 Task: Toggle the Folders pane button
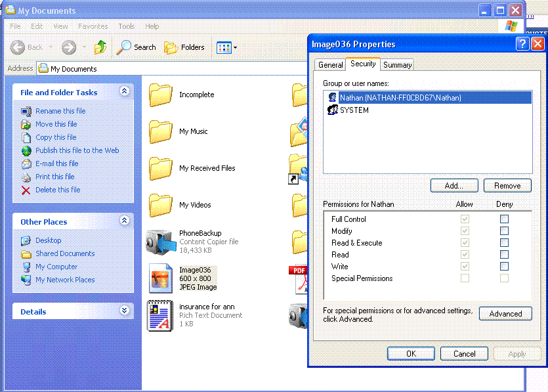point(184,47)
